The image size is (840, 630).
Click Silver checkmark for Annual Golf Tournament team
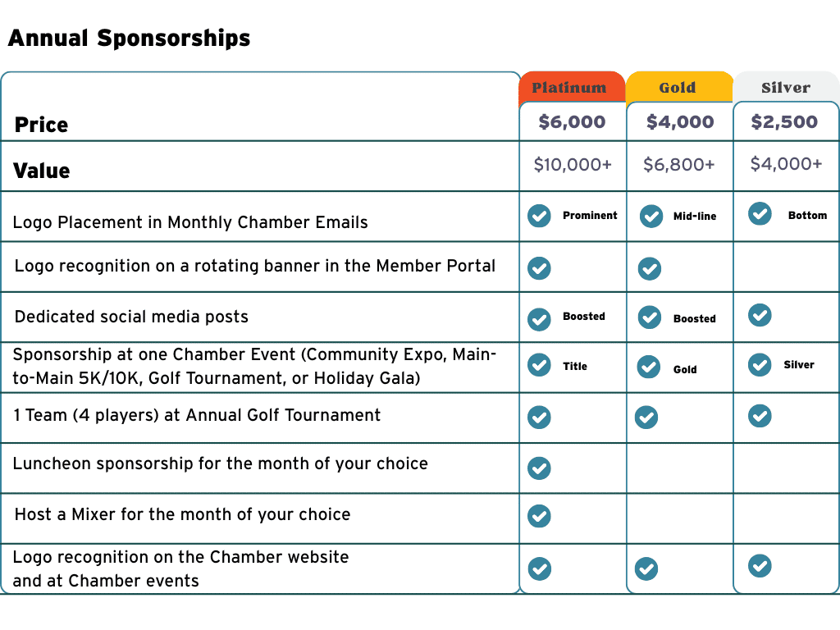(760, 416)
